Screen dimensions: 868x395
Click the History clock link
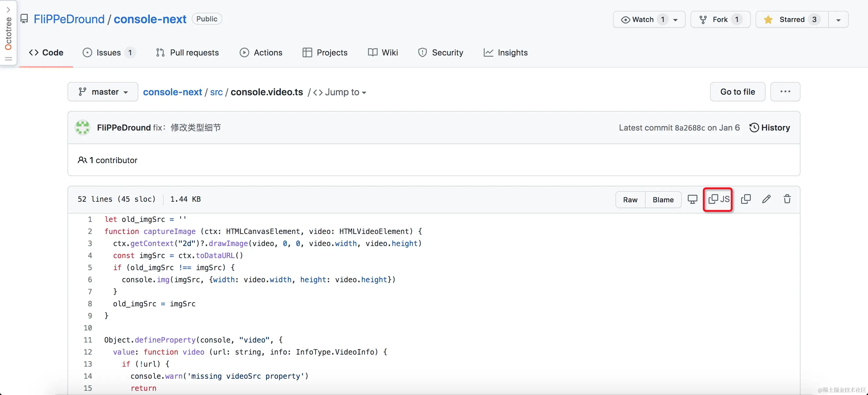[770, 128]
